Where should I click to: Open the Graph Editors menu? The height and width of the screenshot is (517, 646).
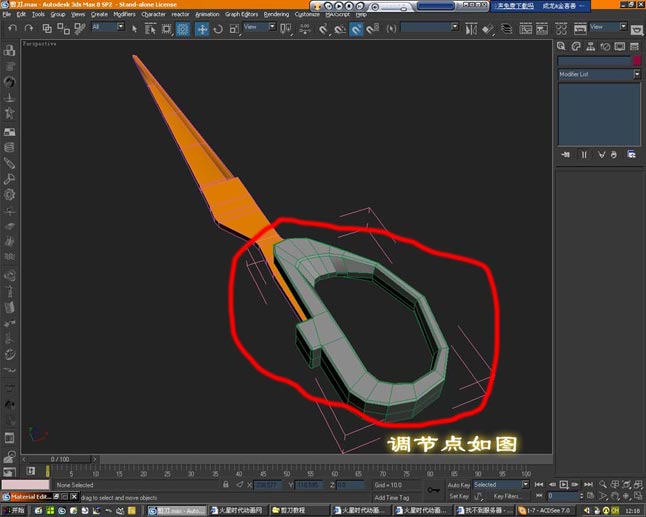click(x=241, y=14)
